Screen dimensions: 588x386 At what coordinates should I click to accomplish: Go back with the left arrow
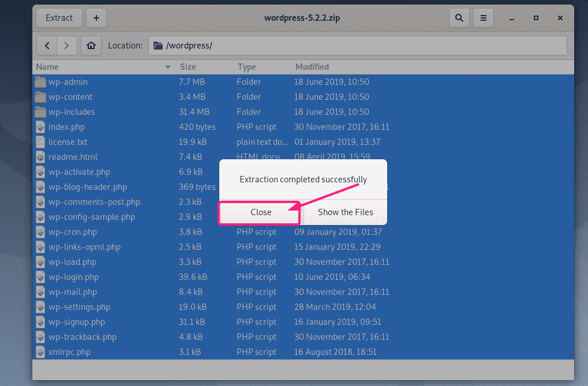point(47,46)
